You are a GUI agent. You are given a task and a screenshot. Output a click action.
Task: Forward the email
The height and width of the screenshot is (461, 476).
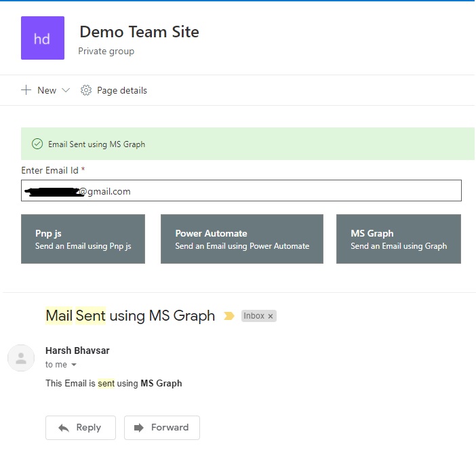tap(162, 428)
